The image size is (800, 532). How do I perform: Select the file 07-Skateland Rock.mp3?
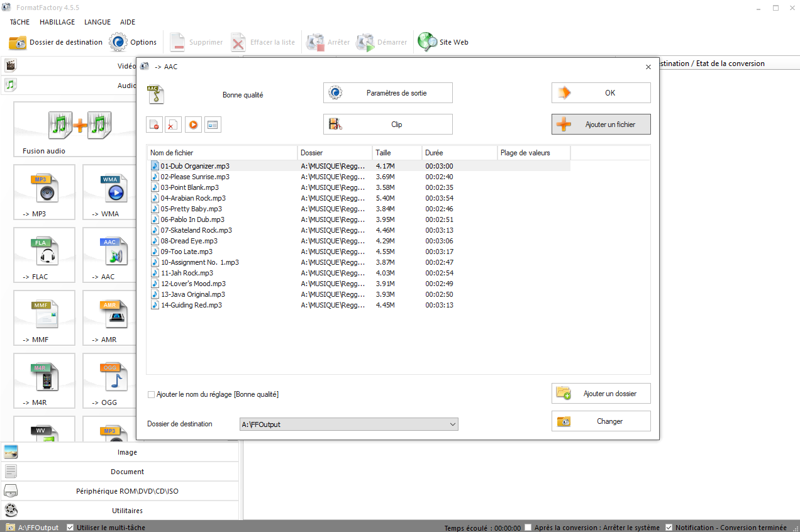359,230
